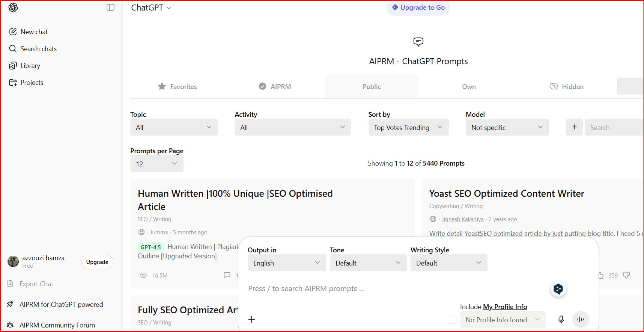Click the microphone dictate icon
This screenshot has height=332, width=644.
tap(561, 320)
